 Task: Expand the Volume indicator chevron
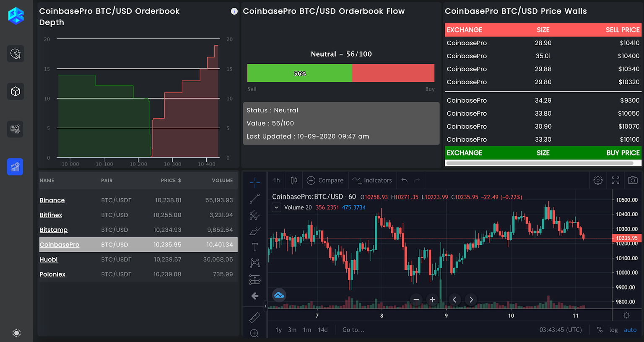pyautogui.click(x=276, y=207)
